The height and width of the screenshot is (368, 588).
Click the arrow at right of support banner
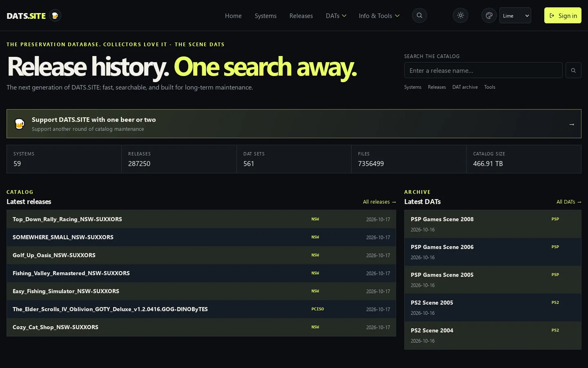click(x=572, y=124)
